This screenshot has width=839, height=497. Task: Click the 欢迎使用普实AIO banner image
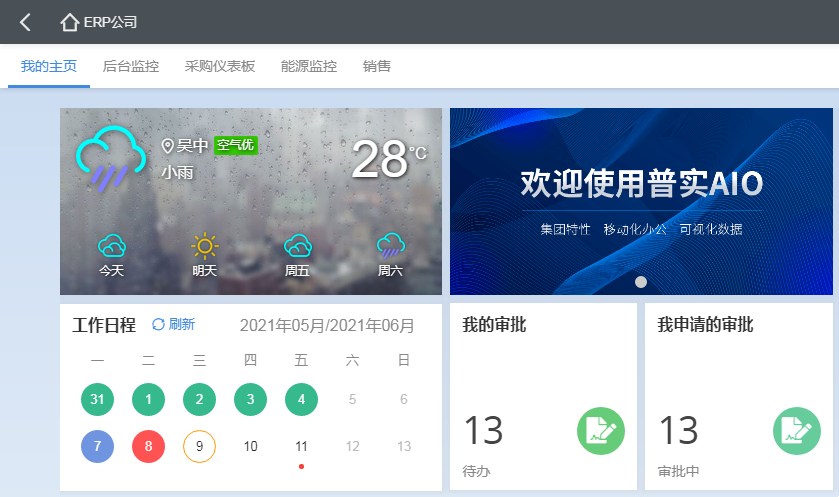click(x=641, y=200)
